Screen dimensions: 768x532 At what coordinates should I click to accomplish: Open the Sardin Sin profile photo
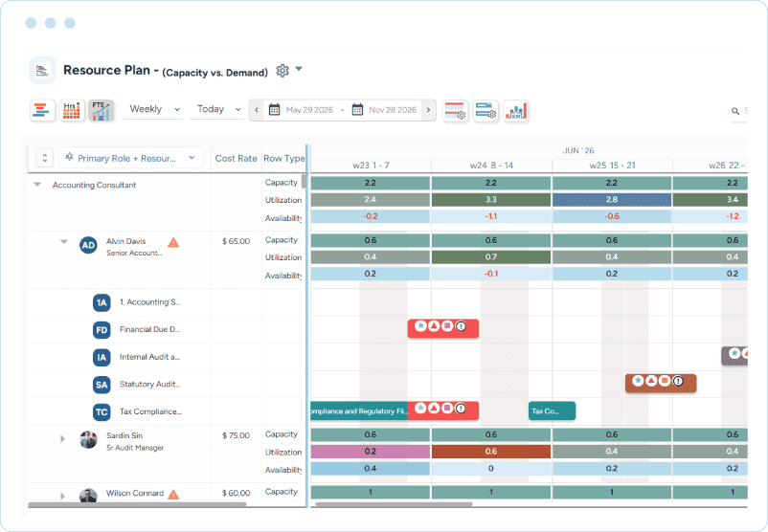point(88,439)
